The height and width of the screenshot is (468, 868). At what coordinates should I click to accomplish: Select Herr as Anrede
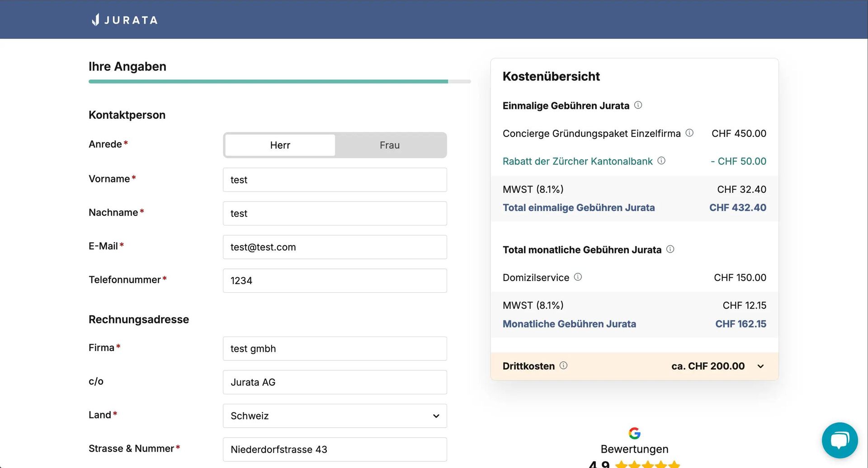tap(280, 145)
